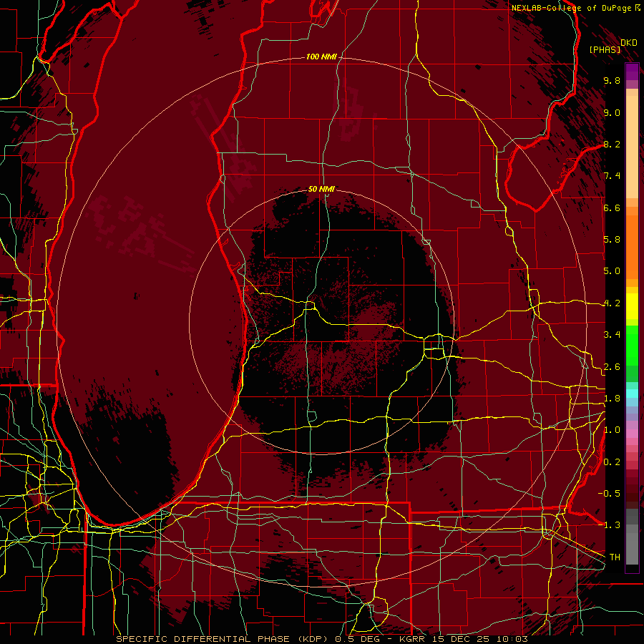The height and width of the screenshot is (644, 644).
Task: Click the 6.6 legend value
Action: tap(612, 208)
